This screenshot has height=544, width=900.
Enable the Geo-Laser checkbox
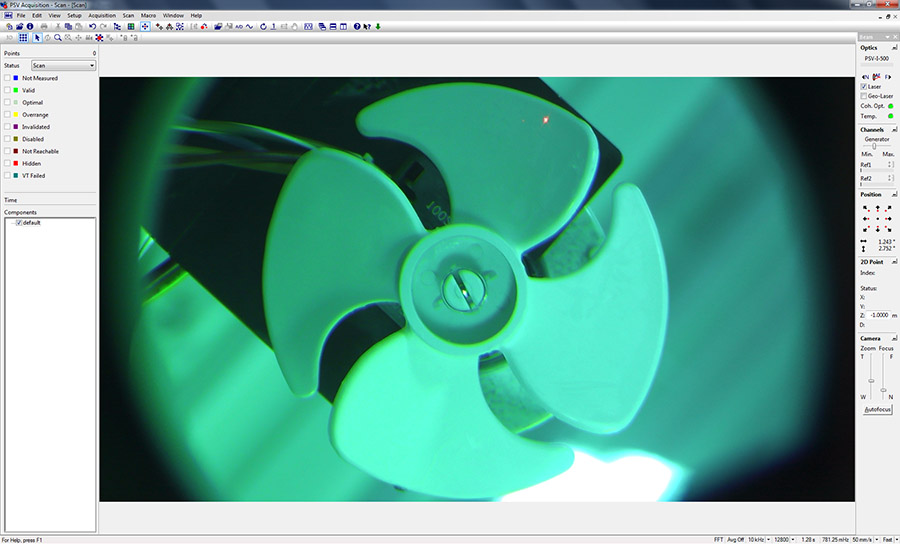864,96
